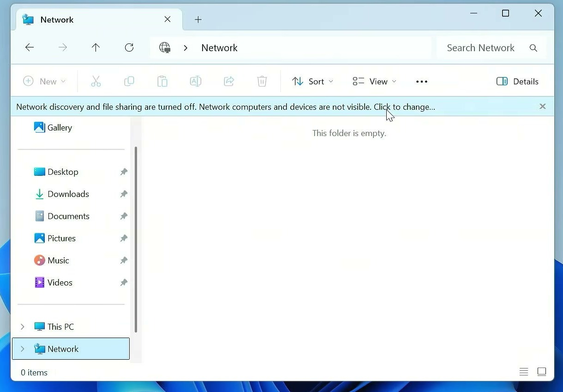Go back with the left arrow button
This screenshot has height=392, width=563.
coord(30,48)
